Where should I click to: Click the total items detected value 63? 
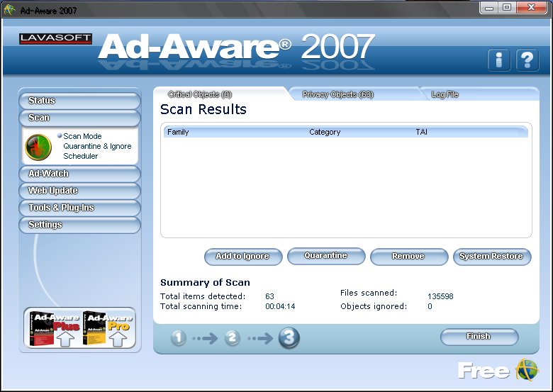click(x=269, y=296)
